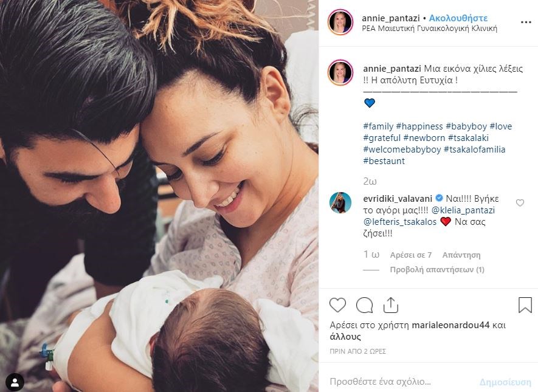
Task: Open the ΡΕΑ Μαιευτική Γυναικολογική Κλινική location
Action: click(430, 29)
